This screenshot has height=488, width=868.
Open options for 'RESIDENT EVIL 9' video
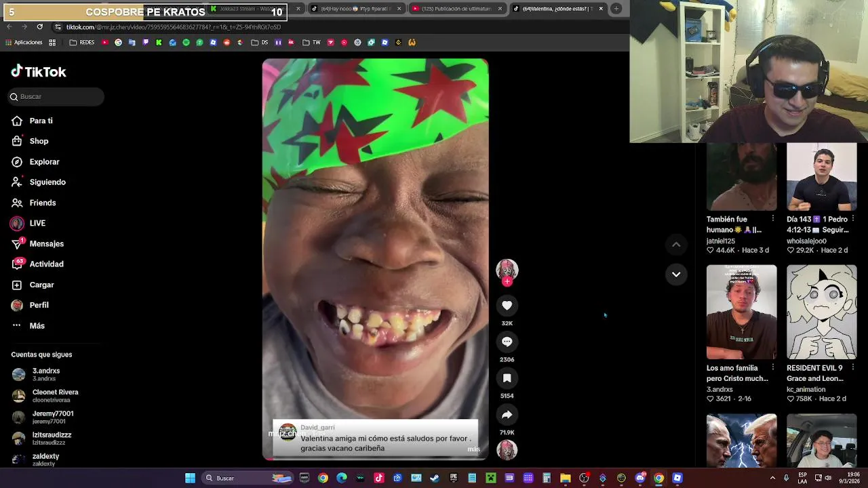click(853, 367)
